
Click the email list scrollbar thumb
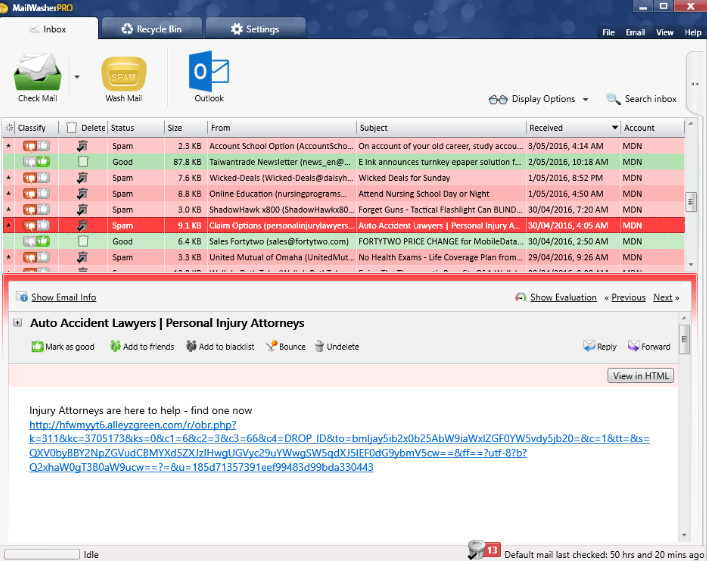pyautogui.click(x=691, y=202)
